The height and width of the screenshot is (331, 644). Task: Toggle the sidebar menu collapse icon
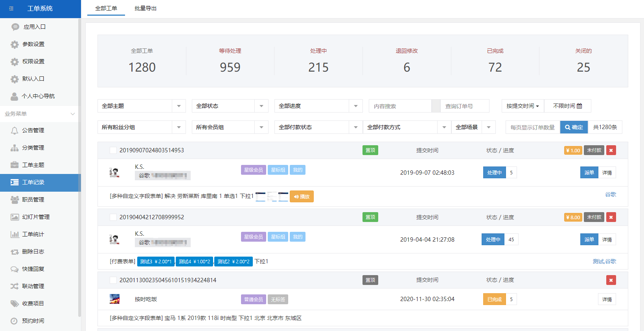click(x=11, y=8)
